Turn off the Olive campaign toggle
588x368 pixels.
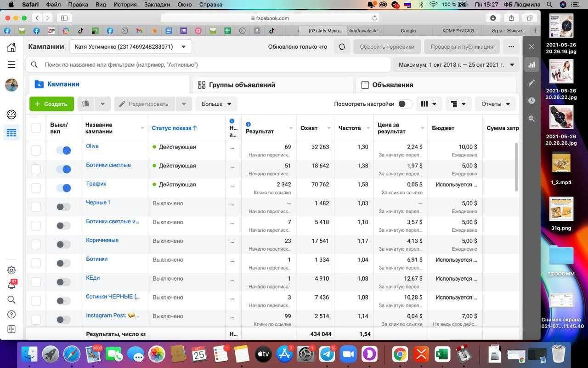click(63, 150)
